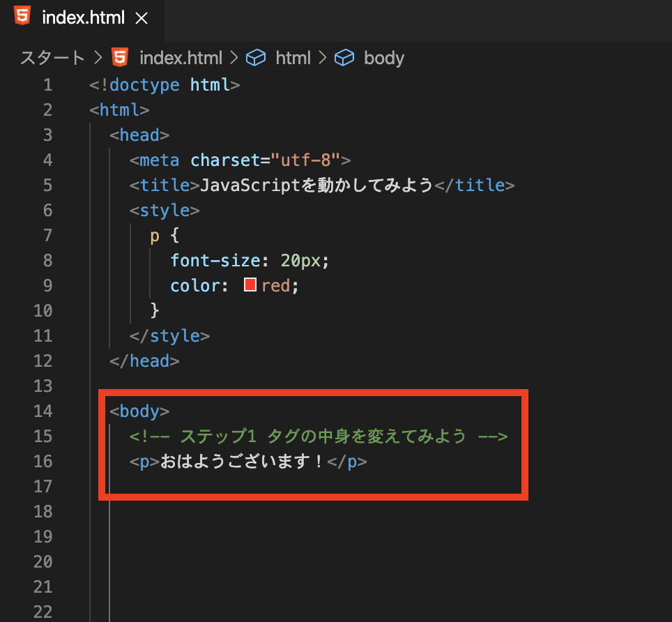Open the red color swatch picker

tap(250, 285)
